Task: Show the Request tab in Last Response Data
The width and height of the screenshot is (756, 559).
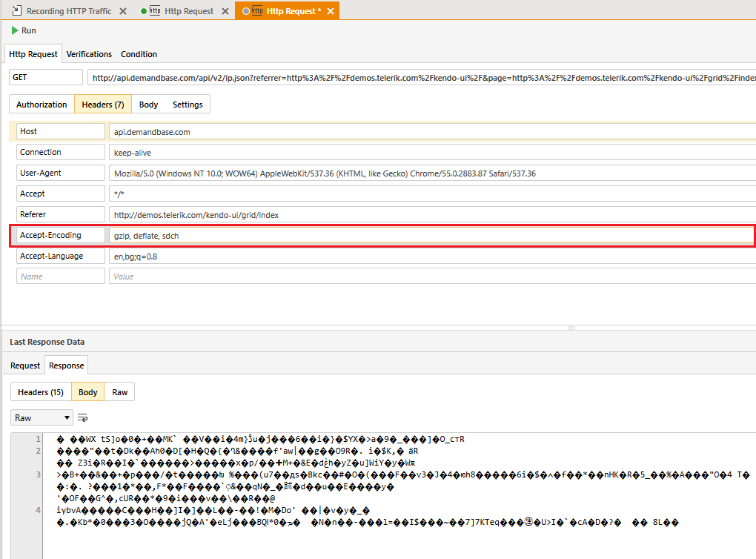Action: click(x=25, y=365)
